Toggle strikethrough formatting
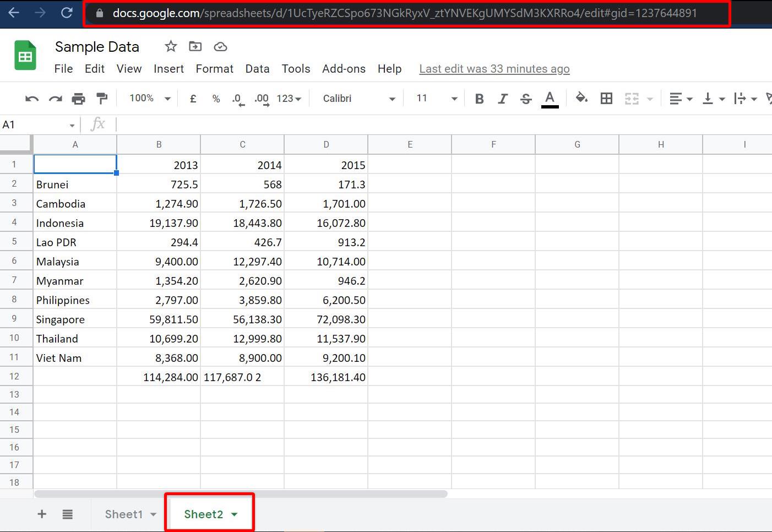This screenshot has height=532, width=772. [x=526, y=98]
